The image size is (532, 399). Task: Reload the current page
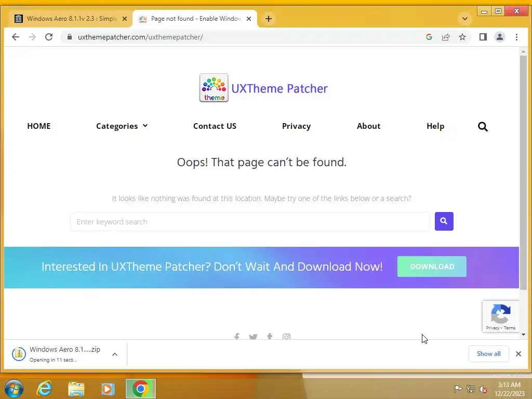49,37
